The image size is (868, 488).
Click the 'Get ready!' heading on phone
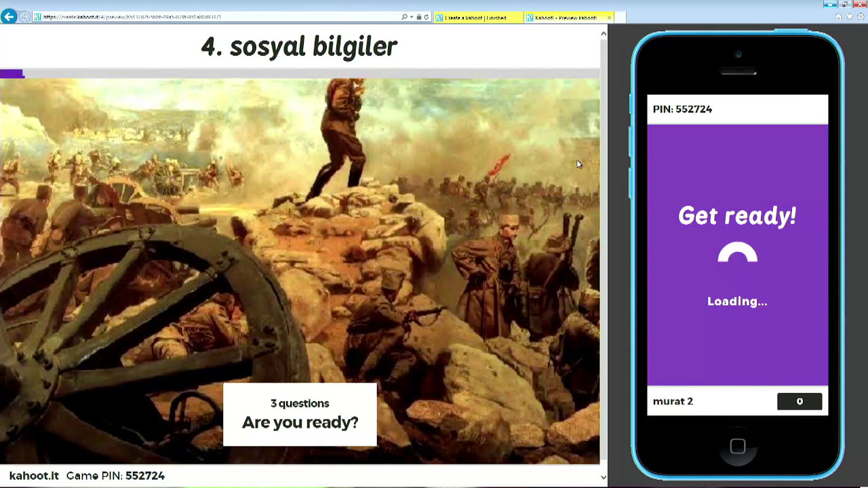pos(737,216)
